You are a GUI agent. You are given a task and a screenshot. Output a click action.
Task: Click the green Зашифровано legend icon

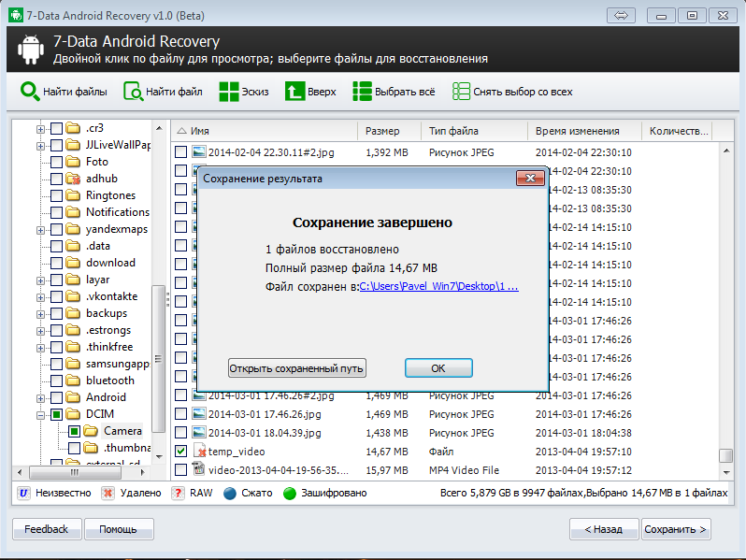point(290,493)
